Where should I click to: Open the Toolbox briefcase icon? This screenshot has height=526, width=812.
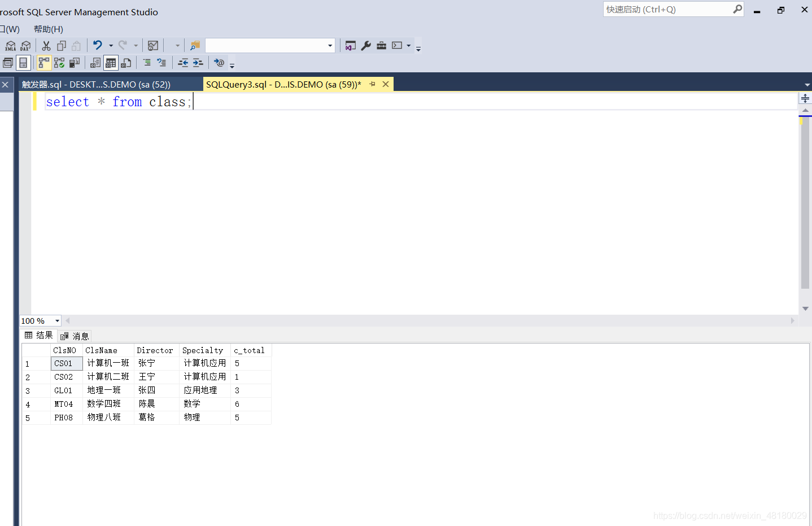pos(382,46)
